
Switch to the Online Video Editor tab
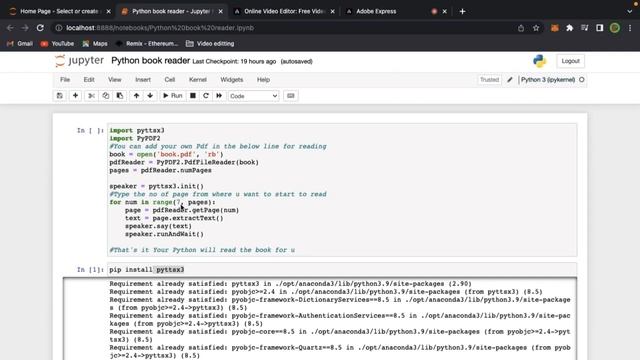(284, 11)
